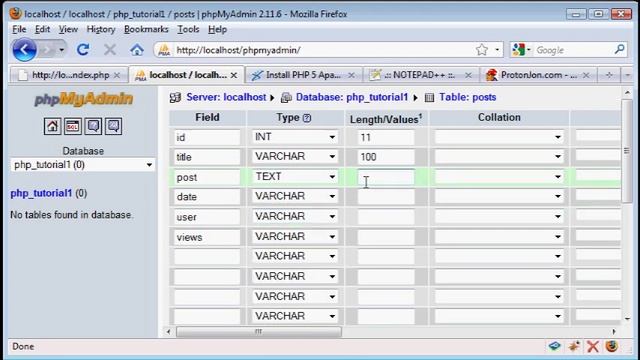This screenshot has width=640, height=360.
Task: Open the History menu
Action: tap(101, 29)
